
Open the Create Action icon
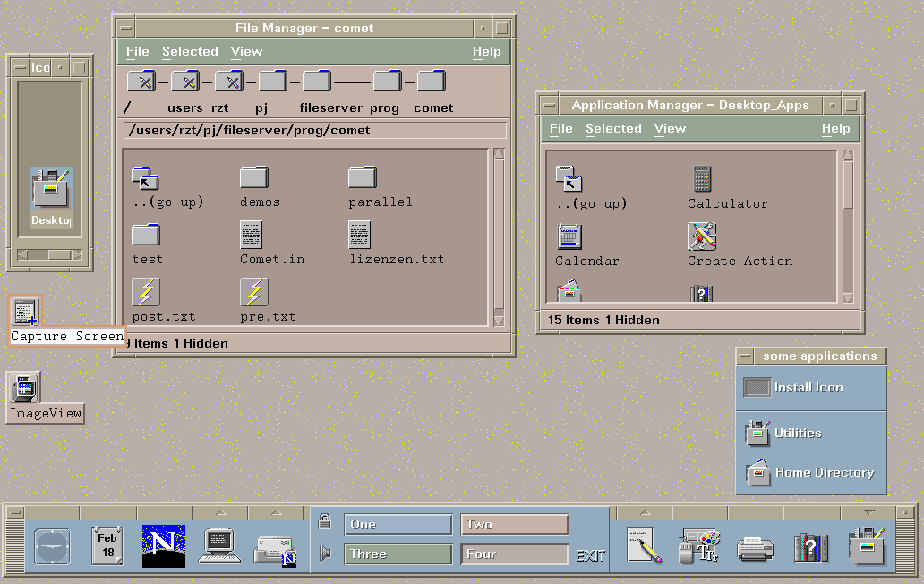coord(703,237)
